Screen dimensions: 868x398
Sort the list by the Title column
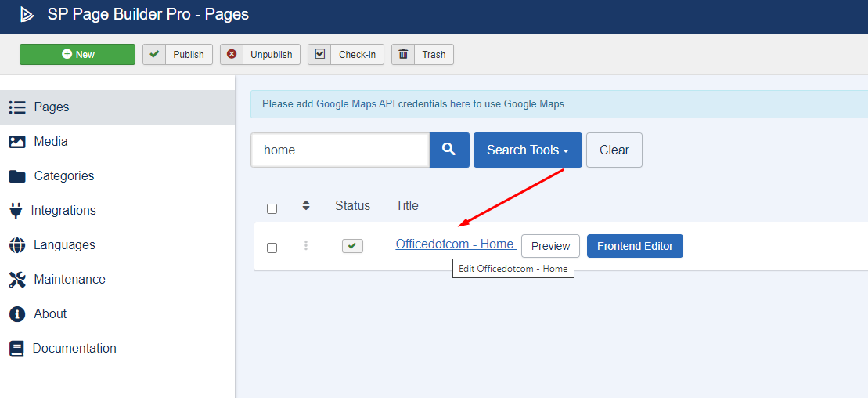pos(407,205)
